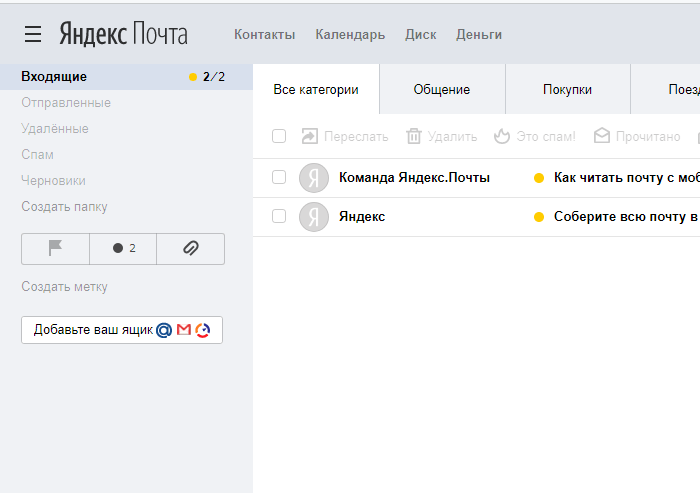Toggle the select-all messages checkbox
This screenshot has width=700, height=493.
279,136
